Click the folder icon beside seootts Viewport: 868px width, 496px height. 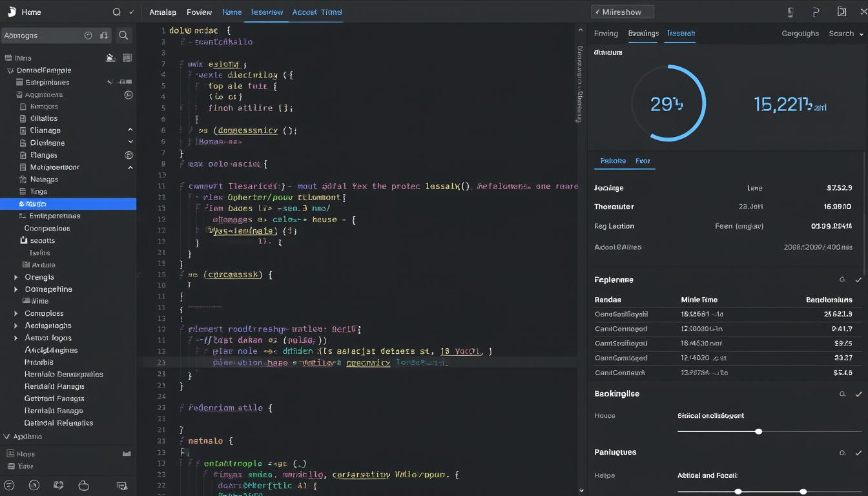pyautogui.click(x=24, y=240)
